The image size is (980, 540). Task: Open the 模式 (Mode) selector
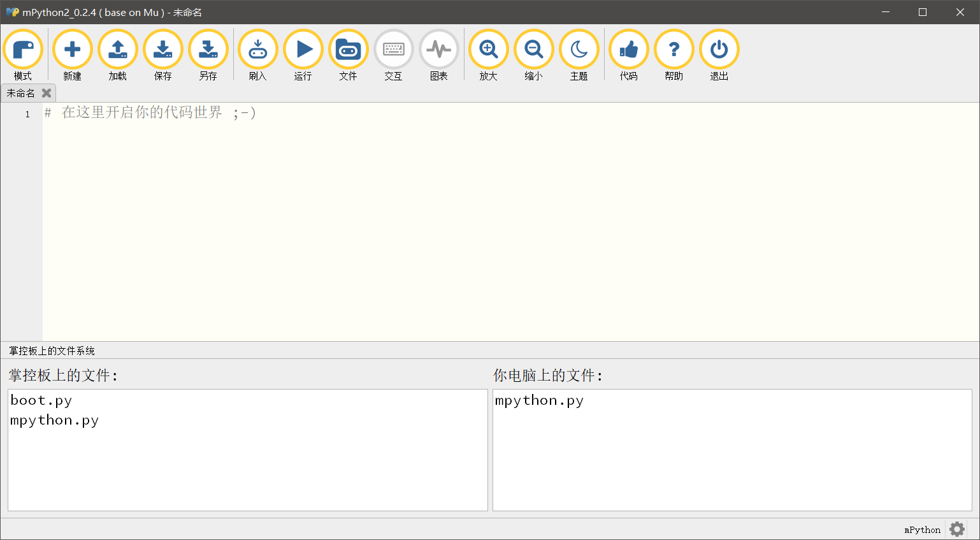pos(23,55)
